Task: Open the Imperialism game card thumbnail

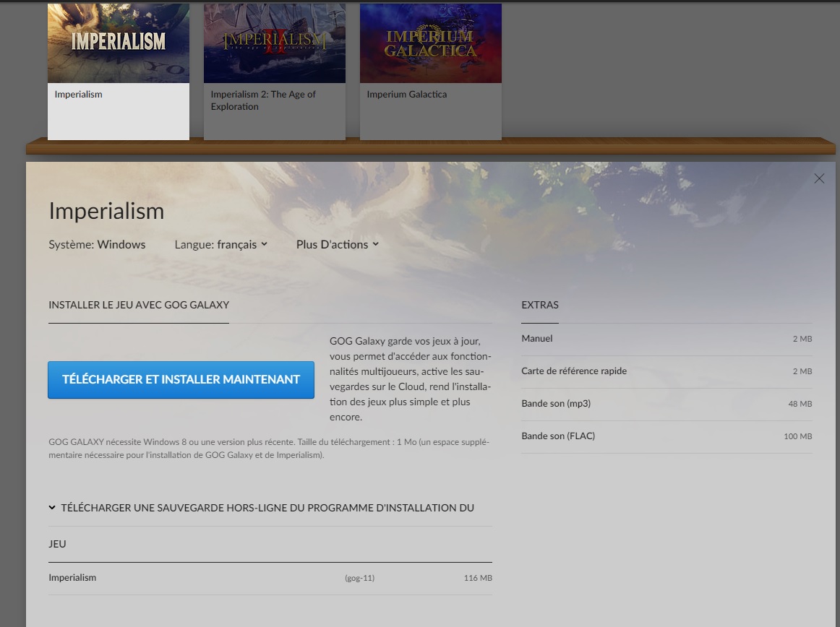Action: tap(119, 43)
